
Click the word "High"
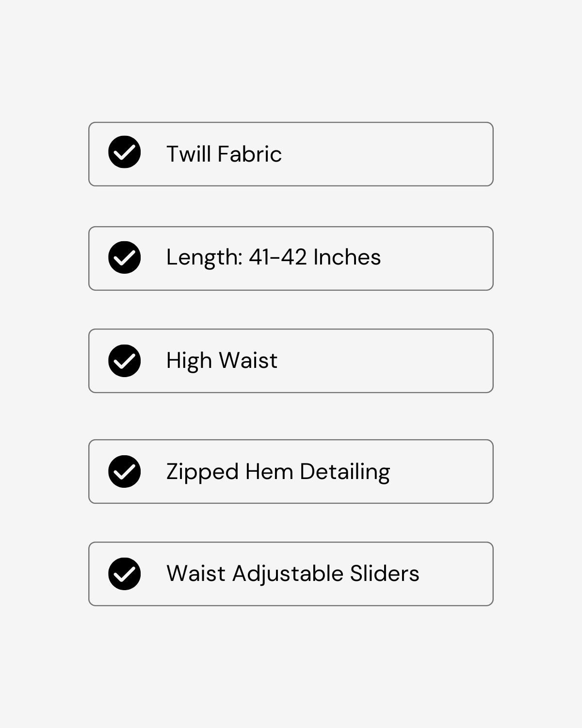189,361
